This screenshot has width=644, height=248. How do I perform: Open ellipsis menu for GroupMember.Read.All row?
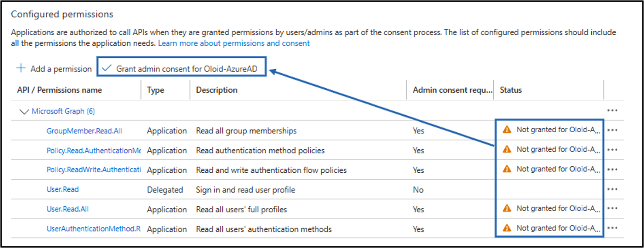[x=612, y=130]
